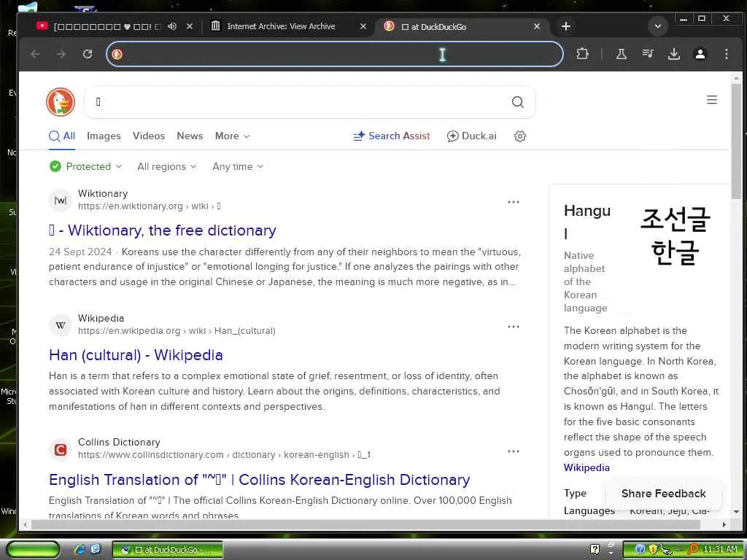Open Collins Korean-English Dictionary result
The height and width of the screenshot is (560, 747).
tap(259, 480)
